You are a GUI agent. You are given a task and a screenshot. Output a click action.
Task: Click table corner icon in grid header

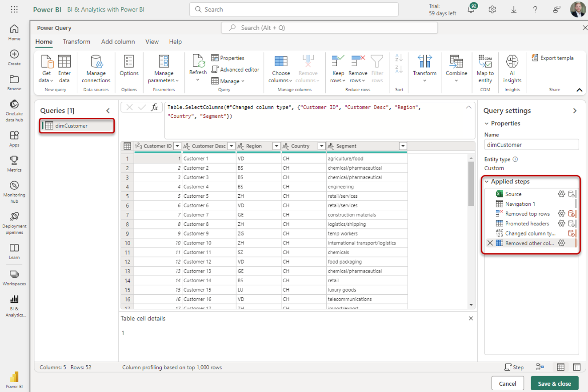127,146
